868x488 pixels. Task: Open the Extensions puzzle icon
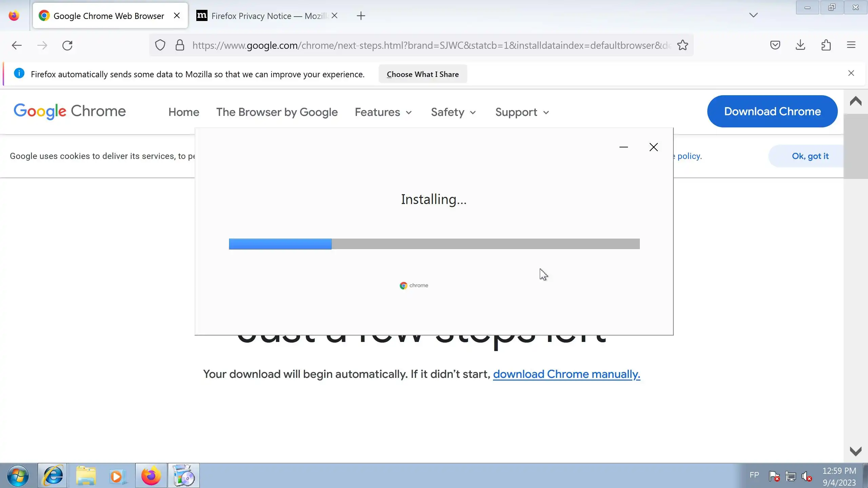[x=826, y=45]
